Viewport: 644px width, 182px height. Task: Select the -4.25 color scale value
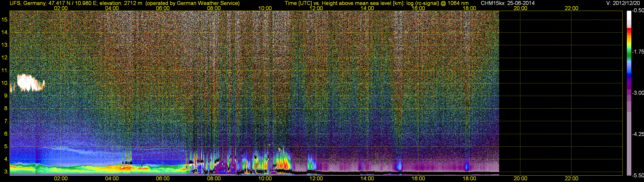click(x=638, y=134)
